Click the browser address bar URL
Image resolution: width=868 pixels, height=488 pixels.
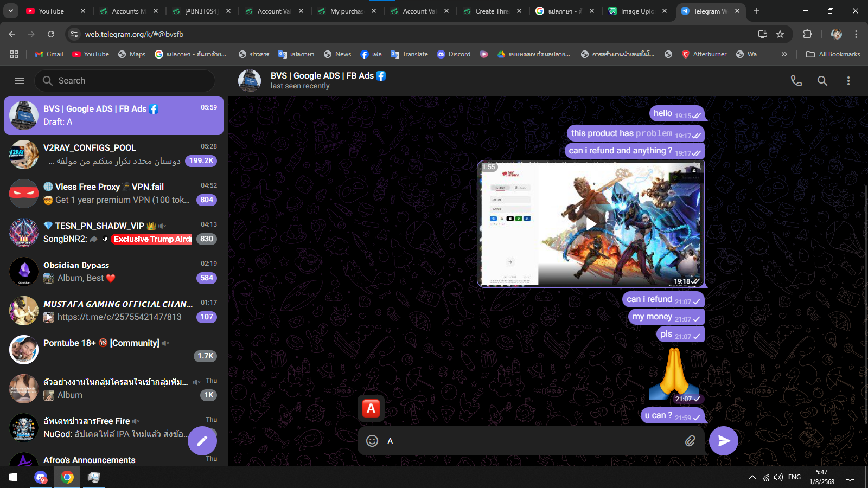tap(134, 34)
